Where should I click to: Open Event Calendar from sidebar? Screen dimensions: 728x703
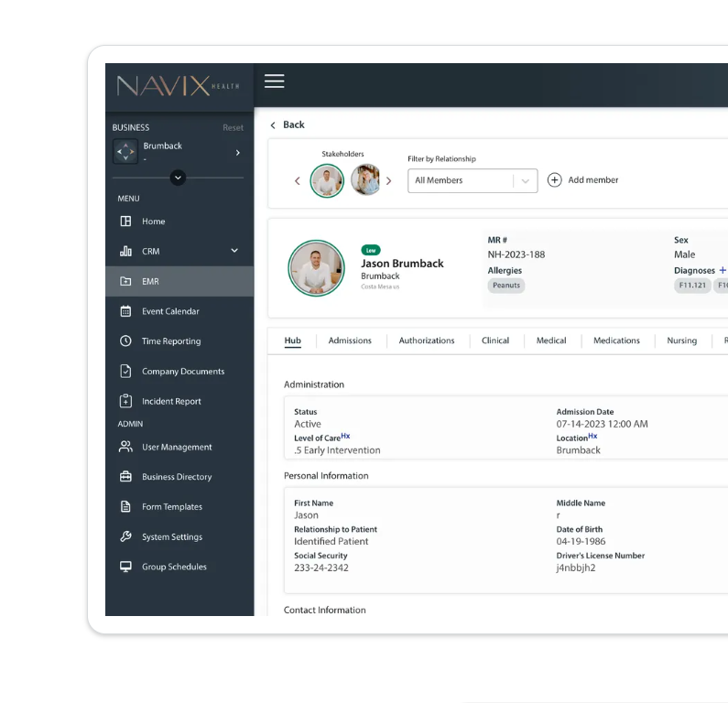click(169, 311)
